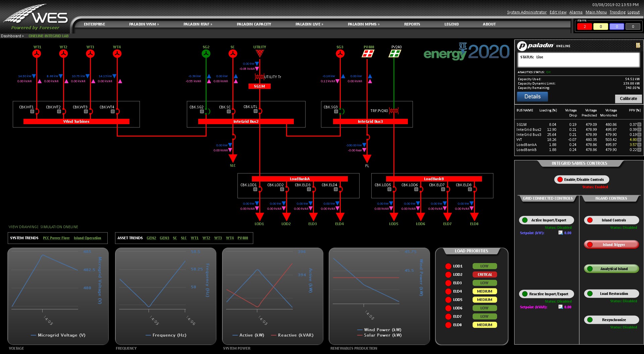Click the ELD8 load arrow
The width and height of the screenshot is (644, 354).
474,217
